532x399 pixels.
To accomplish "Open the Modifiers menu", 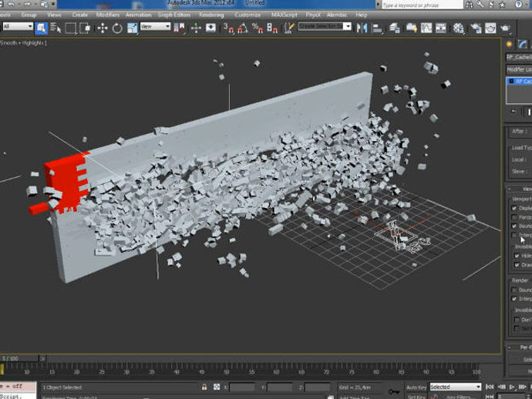I will 107,15.
